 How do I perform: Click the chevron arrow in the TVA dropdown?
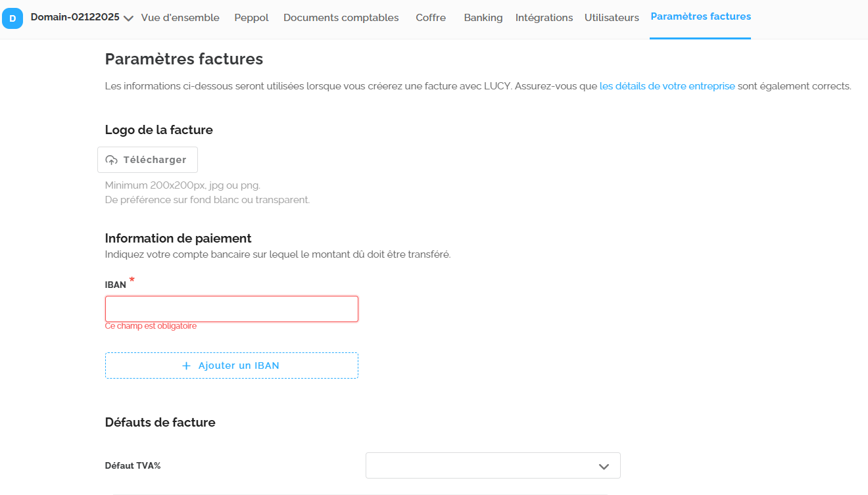[604, 466]
